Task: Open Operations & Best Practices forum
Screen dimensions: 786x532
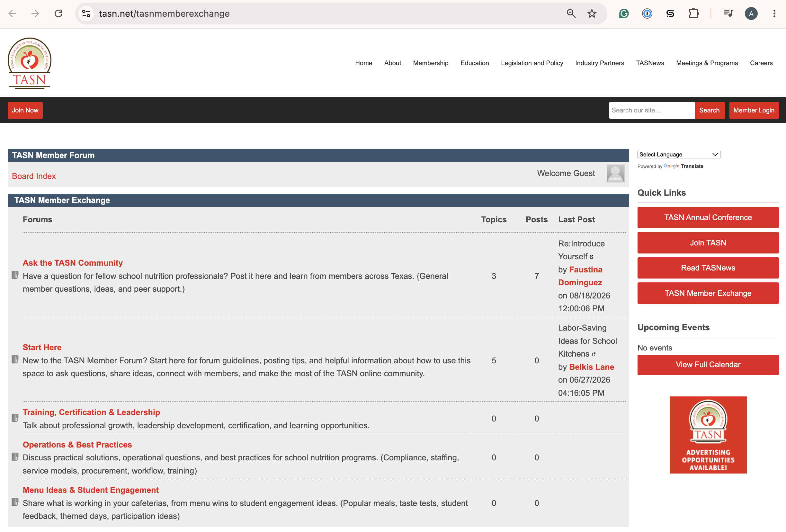Action: coord(77,444)
